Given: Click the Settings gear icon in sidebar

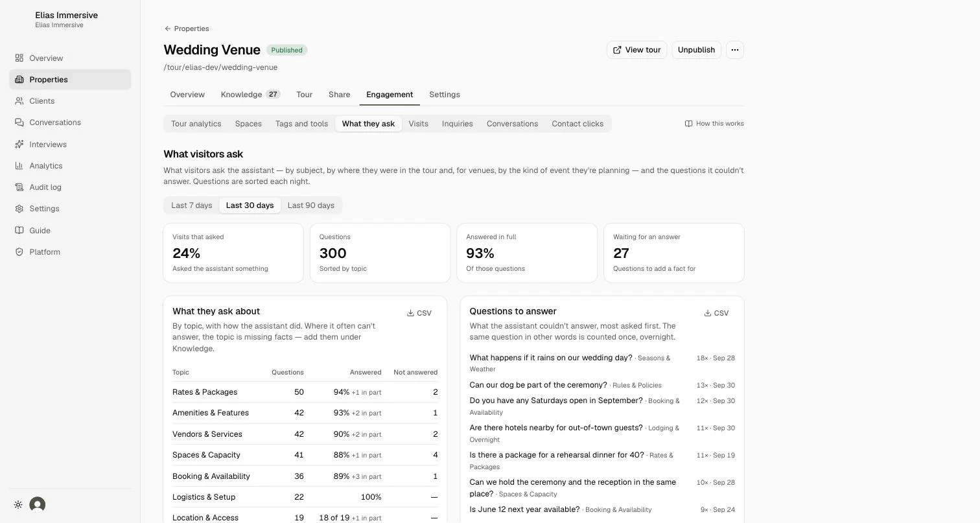Looking at the screenshot, I should [x=19, y=209].
